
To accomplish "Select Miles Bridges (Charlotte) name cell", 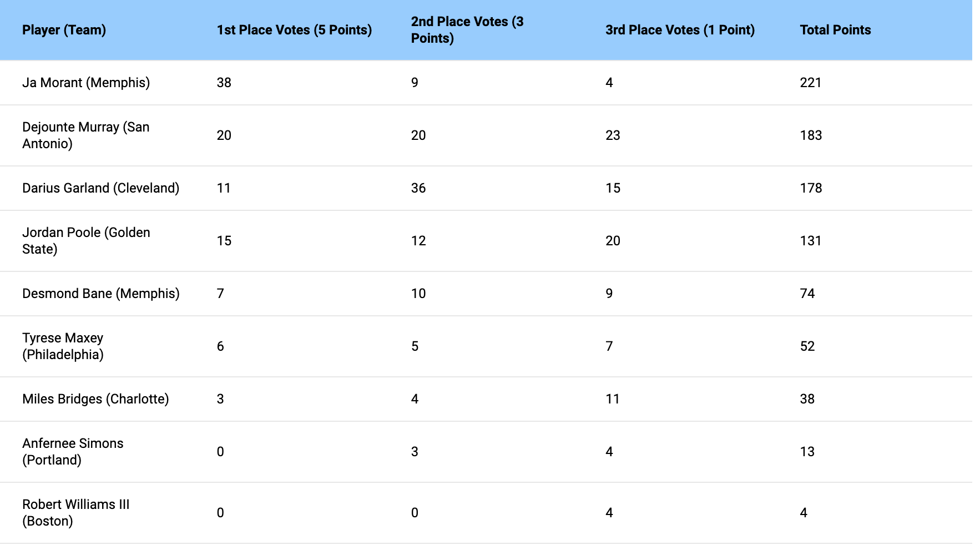I will pos(95,399).
